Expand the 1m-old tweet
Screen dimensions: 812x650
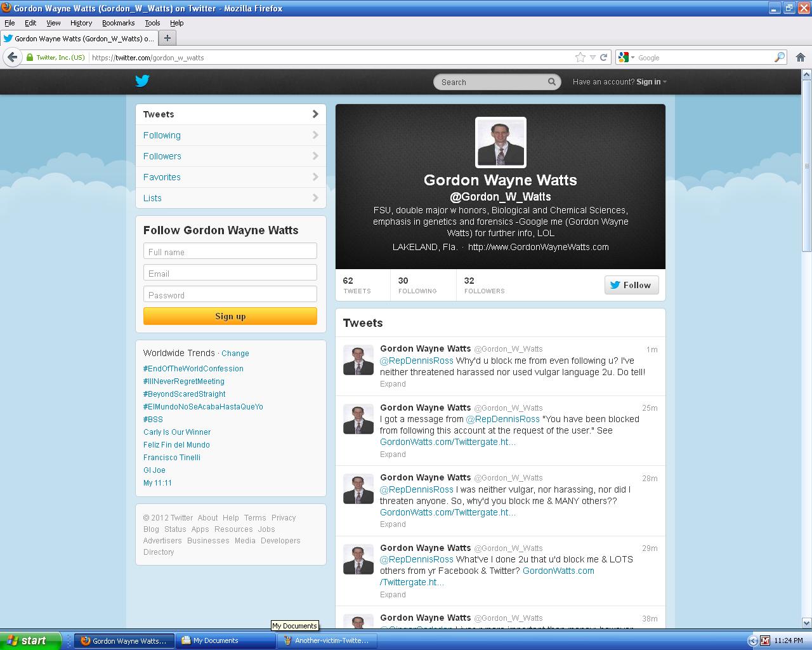coord(393,384)
